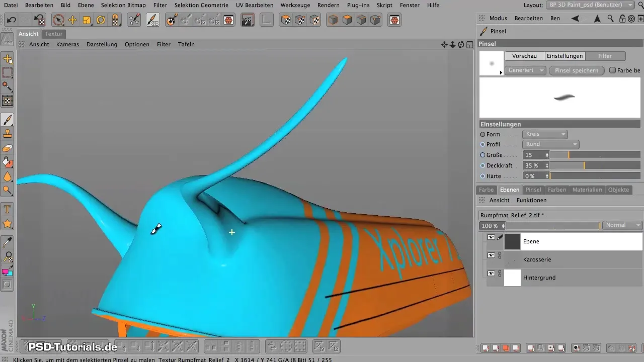This screenshot has height=362, width=644.
Task: Switch to the Textur tab
Action: click(x=53, y=34)
